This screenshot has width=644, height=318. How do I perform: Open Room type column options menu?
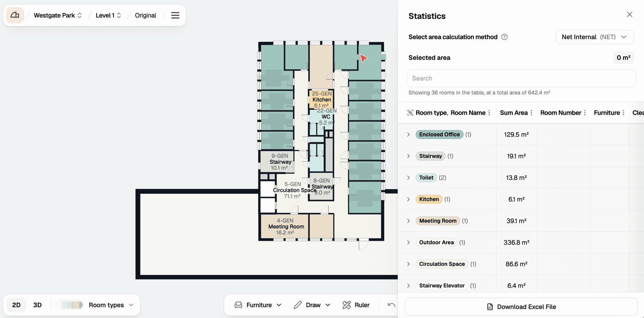pos(489,113)
